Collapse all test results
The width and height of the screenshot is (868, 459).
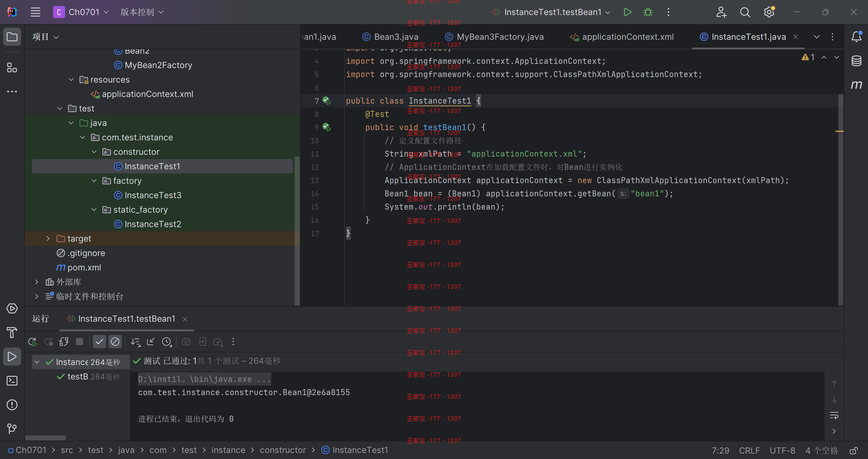pyautogui.click(x=151, y=342)
